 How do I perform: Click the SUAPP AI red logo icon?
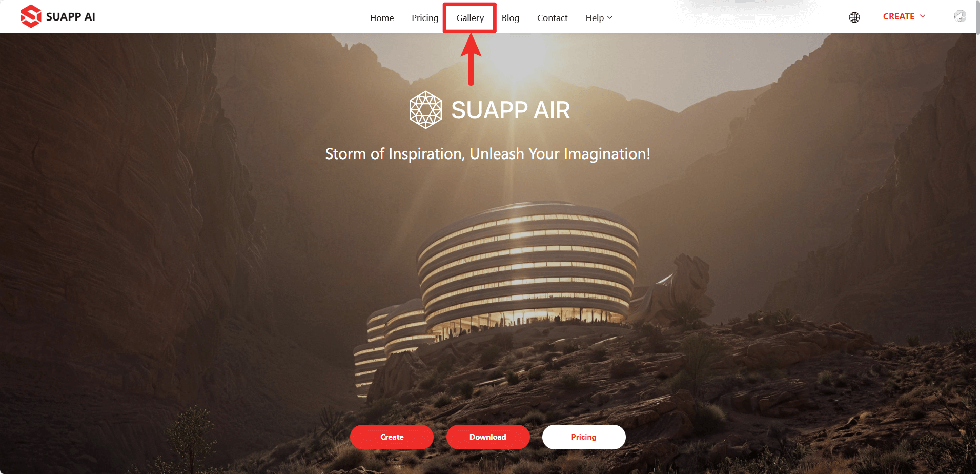click(x=31, y=16)
